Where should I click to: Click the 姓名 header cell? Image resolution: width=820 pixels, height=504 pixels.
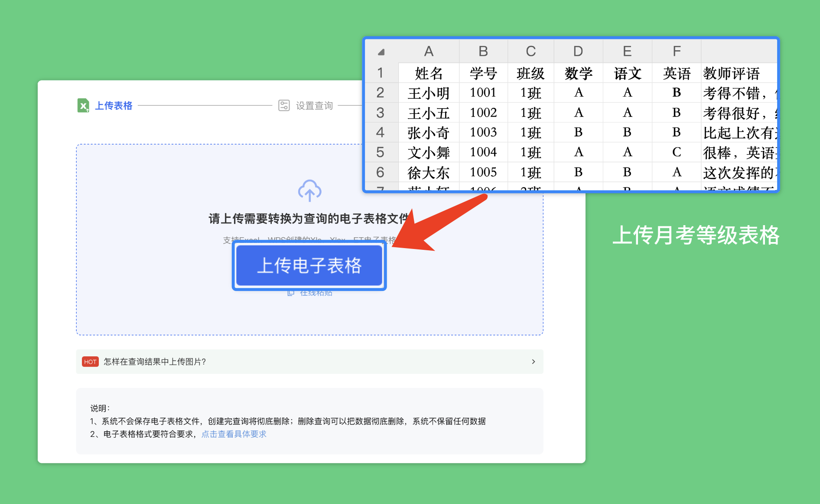[x=429, y=73]
